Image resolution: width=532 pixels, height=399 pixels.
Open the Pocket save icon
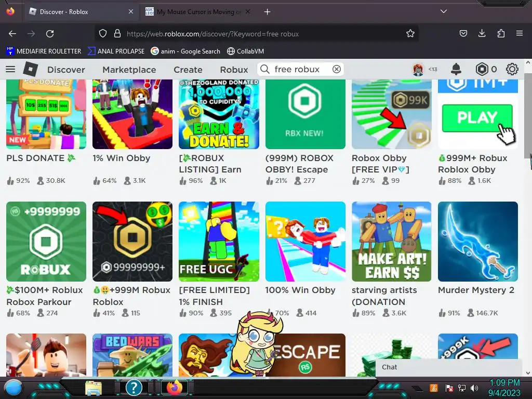pos(463,33)
